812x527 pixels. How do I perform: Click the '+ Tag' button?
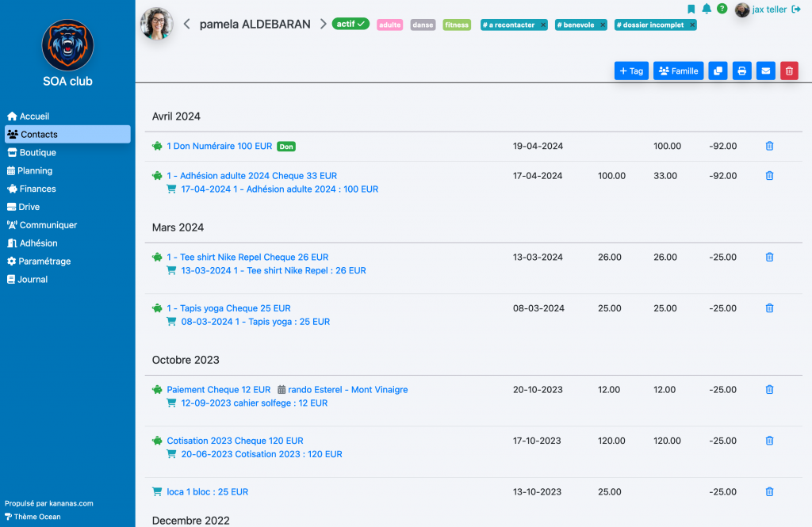631,71
